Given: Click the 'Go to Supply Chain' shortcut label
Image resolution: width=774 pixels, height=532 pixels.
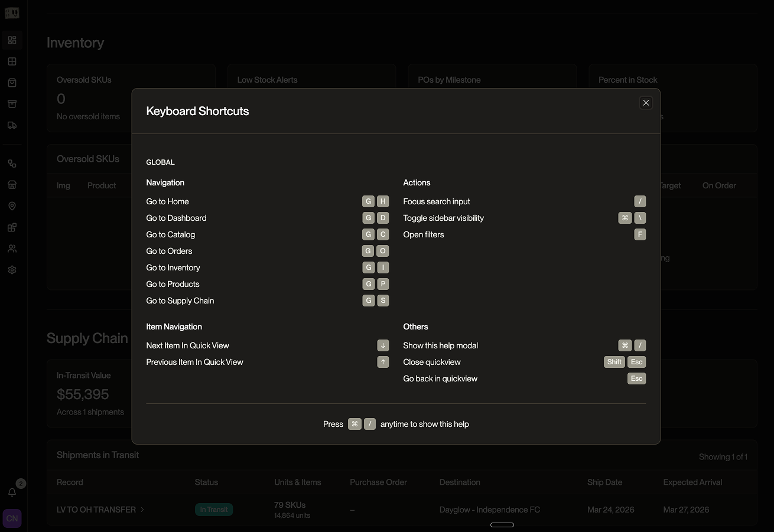Looking at the screenshot, I should click(180, 301).
